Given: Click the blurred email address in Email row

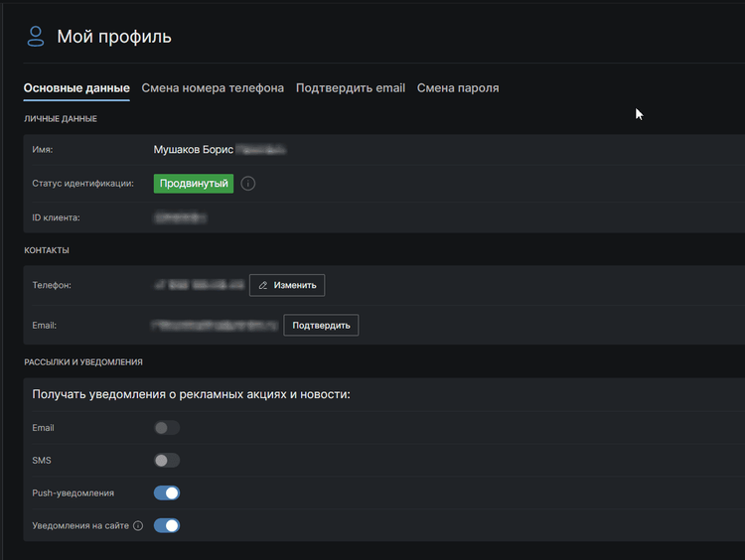Looking at the screenshot, I should [x=215, y=325].
